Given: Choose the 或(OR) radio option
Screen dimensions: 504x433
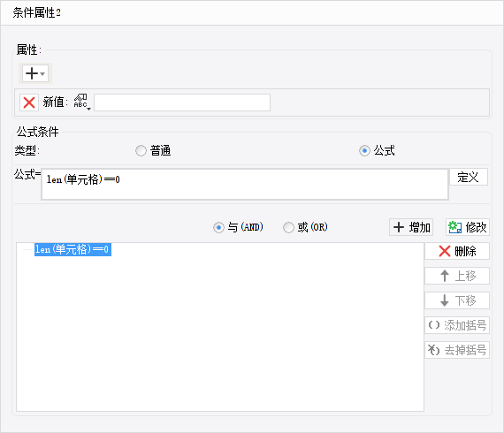Looking at the screenshot, I should coord(288,227).
